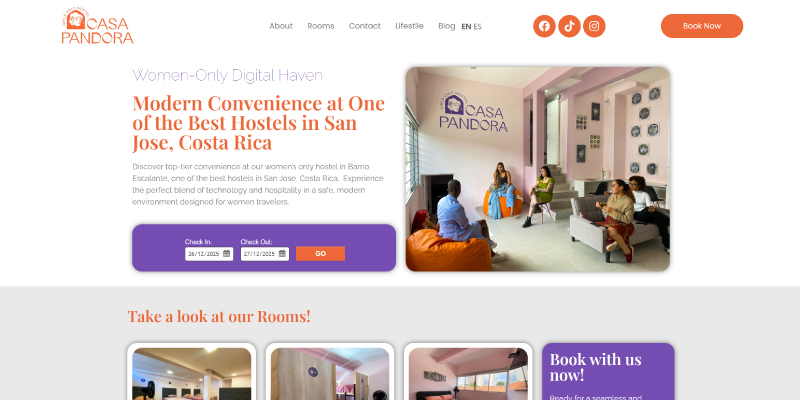Open the Lifestile menu link
Screen dimensions: 800x400
coord(409,26)
